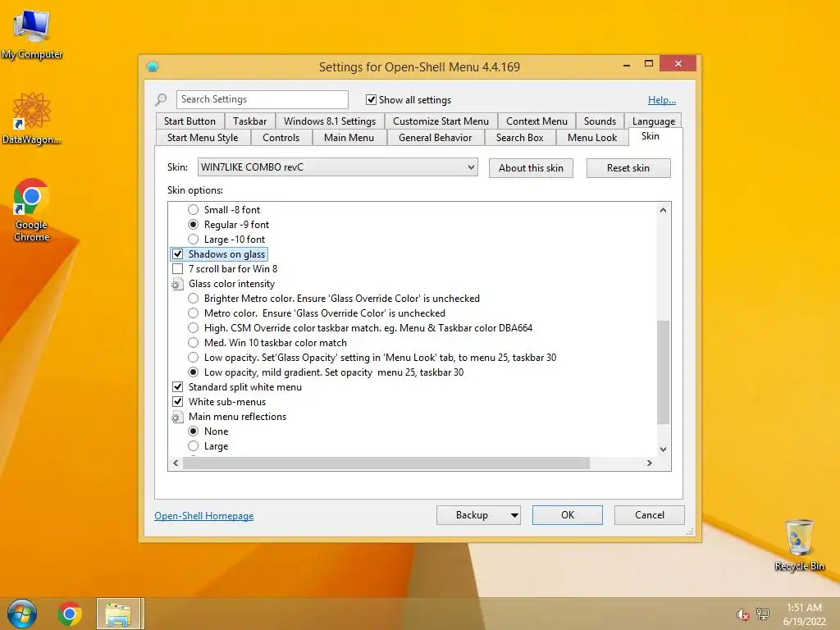Open General Behavior tab
Viewport: 840px width, 630px height.
435,138
